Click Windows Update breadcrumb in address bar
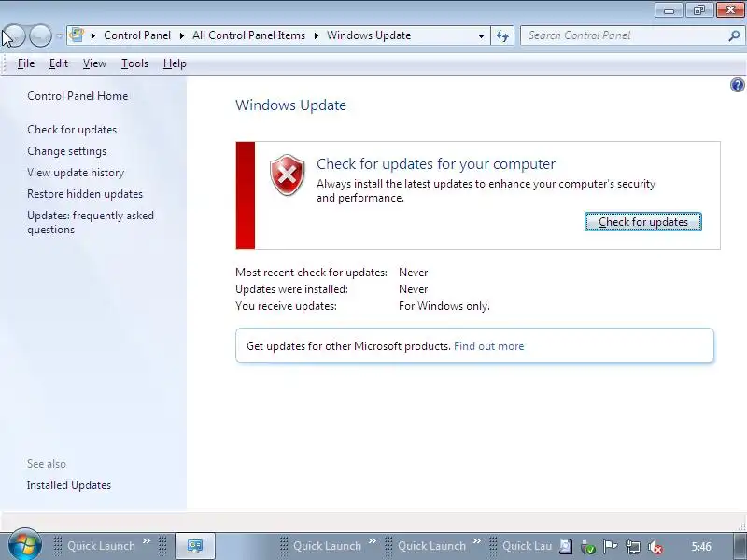Image resolution: width=747 pixels, height=560 pixels. tap(369, 35)
